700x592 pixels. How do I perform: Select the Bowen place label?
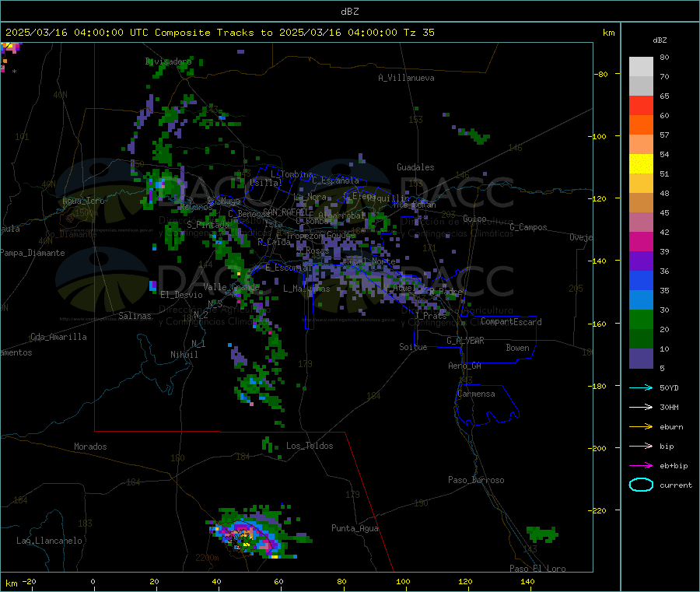517,348
